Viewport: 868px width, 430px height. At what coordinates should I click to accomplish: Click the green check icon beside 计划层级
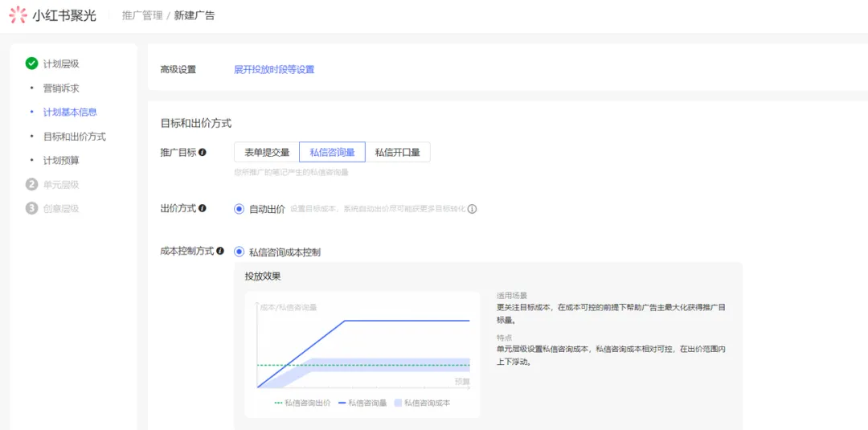31,63
